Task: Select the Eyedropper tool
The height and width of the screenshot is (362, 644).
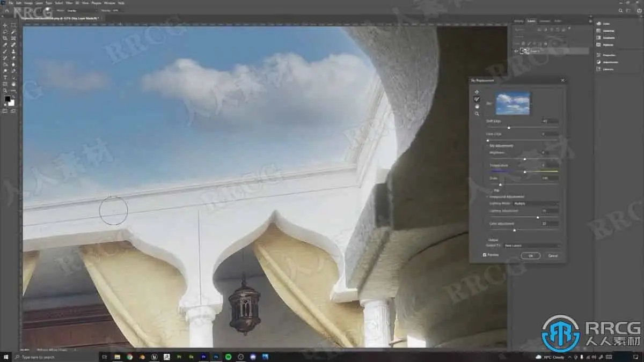Action: tap(5, 45)
